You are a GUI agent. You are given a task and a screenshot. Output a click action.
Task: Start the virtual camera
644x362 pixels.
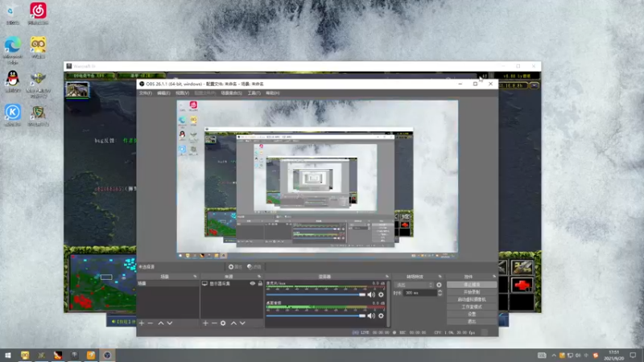tap(472, 299)
